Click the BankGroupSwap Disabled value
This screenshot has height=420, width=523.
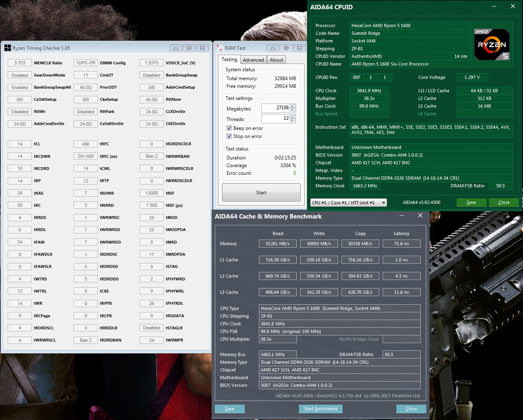coord(152,75)
